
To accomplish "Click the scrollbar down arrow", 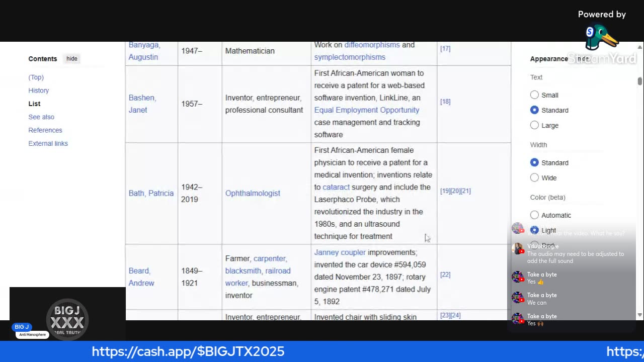I will coord(640,315).
